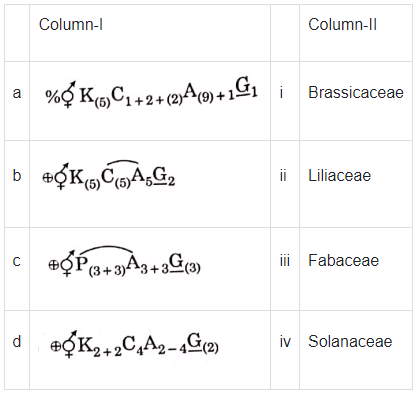Click roman numeral ii label
416x394 pixels.
coord(283,175)
